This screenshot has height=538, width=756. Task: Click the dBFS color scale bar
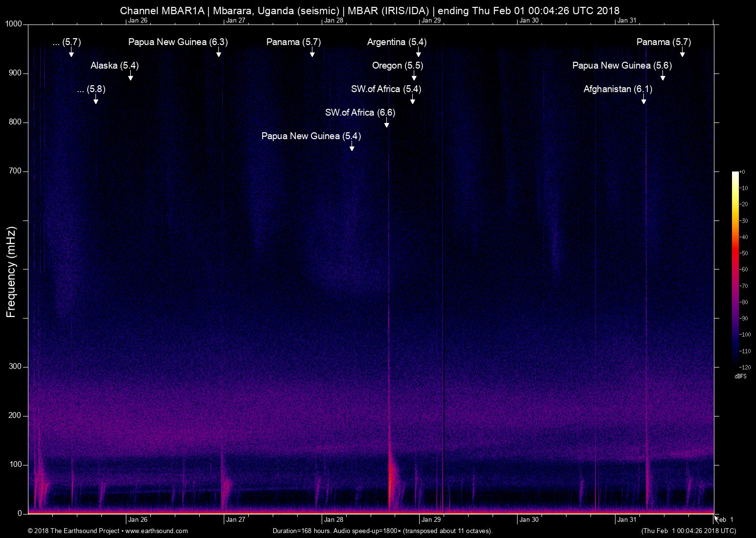click(x=735, y=269)
